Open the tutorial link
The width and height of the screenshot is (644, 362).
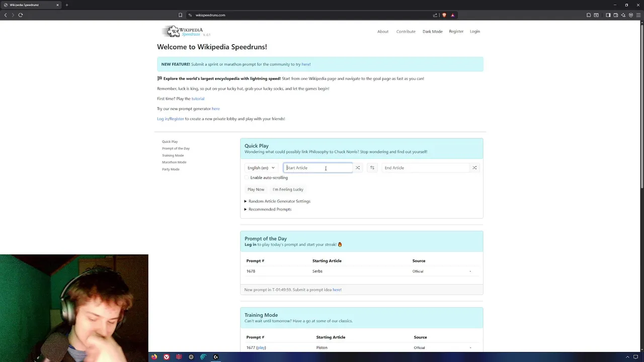pyautogui.click(x=198, y=99)
